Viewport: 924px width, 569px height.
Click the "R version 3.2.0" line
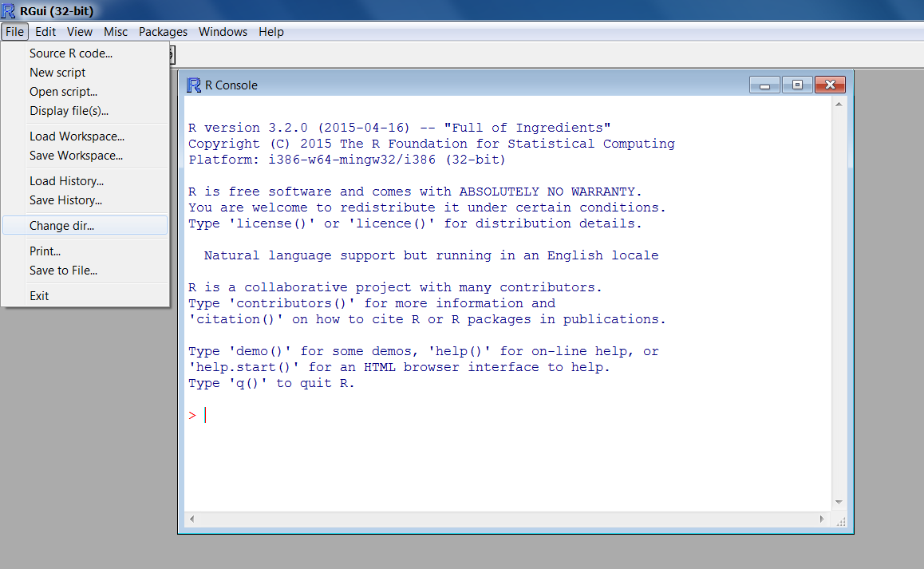(x=400, y=128)
